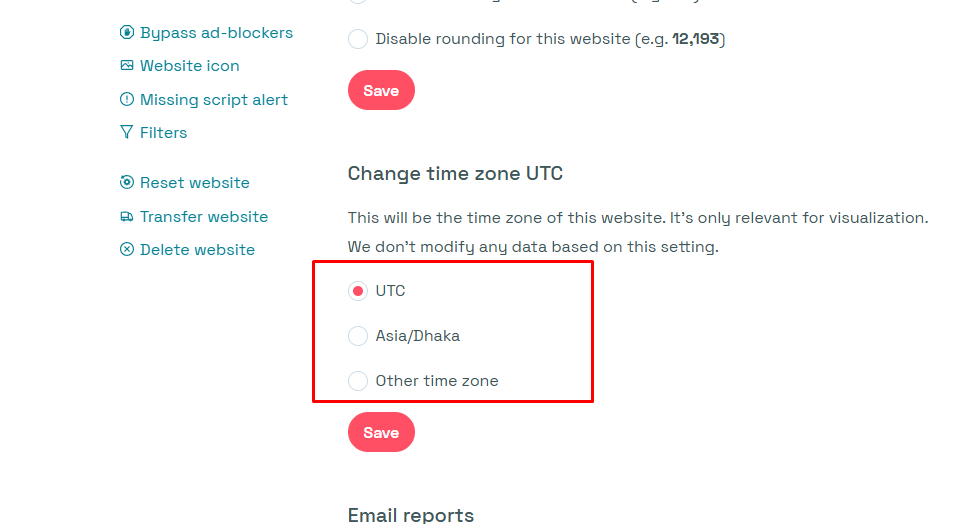Open the Reset website text link

coord(194,183)
